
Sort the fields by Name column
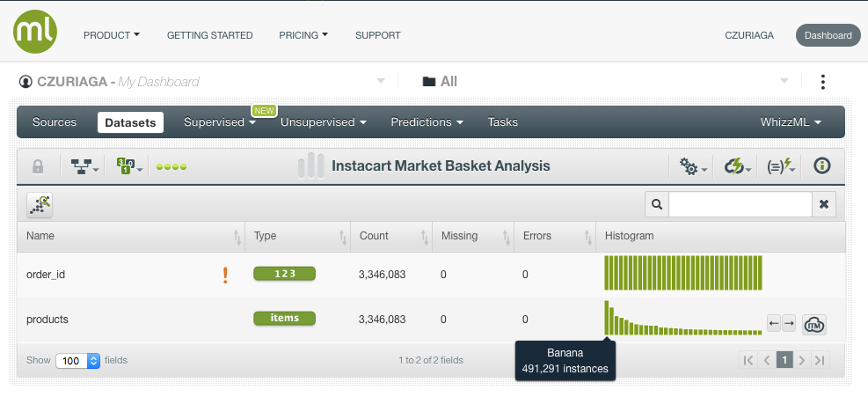coord(237,237)
